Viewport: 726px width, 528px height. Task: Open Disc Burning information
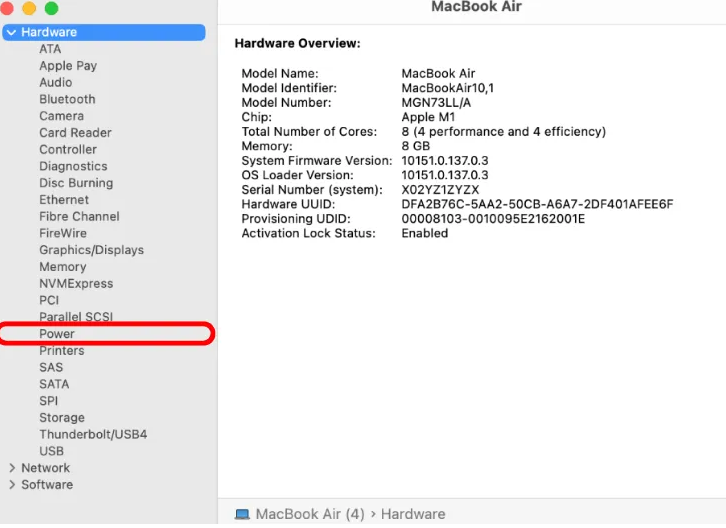(76, 183)
